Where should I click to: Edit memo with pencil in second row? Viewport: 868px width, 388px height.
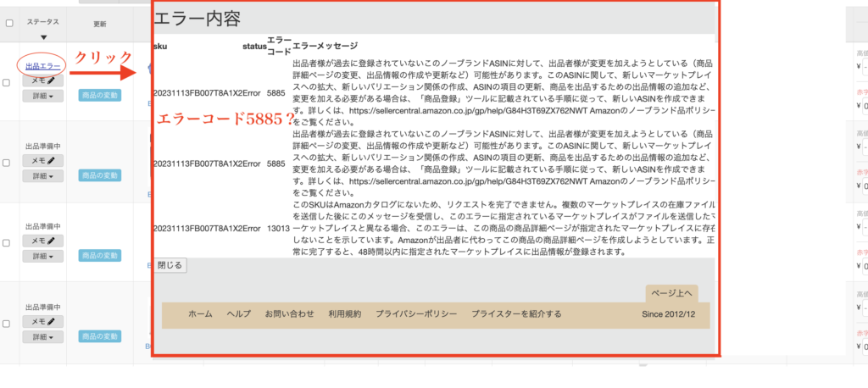click(43, 160)
